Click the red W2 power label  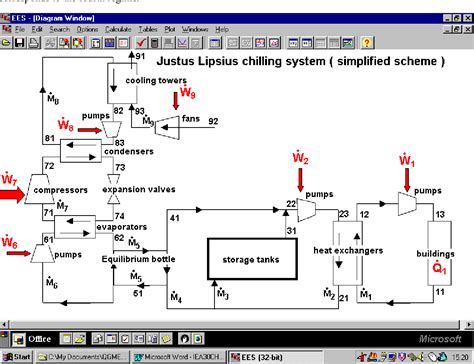pos(300,157)
